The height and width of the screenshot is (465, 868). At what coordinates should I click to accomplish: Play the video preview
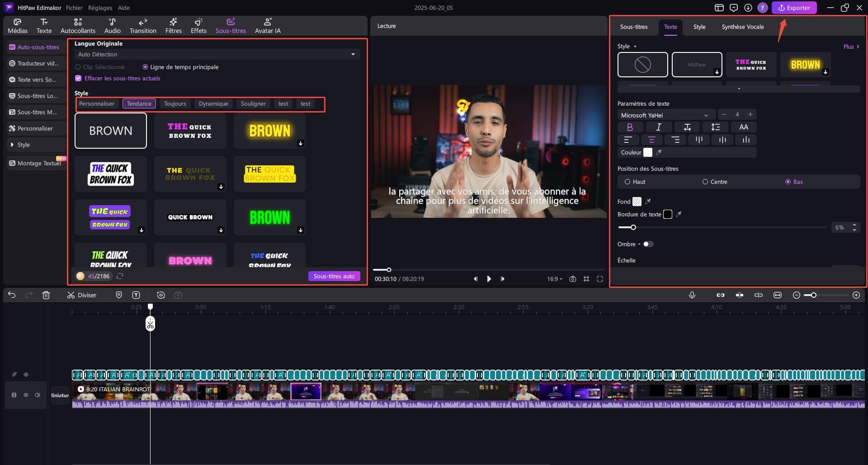489,279
